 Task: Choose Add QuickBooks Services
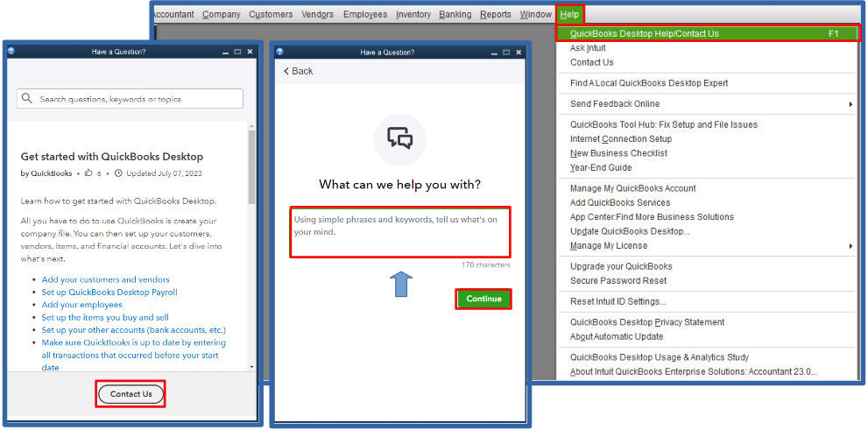(x=620, y=202)
